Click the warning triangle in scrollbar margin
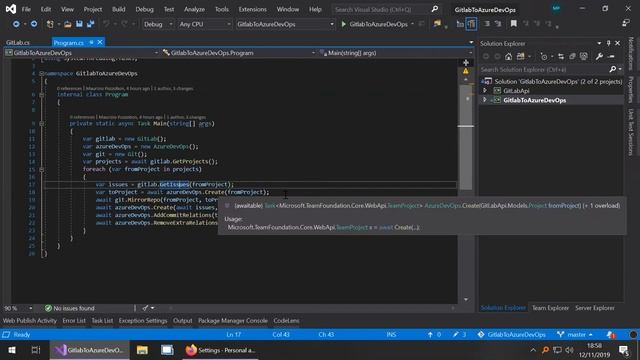 click(466, 71)
